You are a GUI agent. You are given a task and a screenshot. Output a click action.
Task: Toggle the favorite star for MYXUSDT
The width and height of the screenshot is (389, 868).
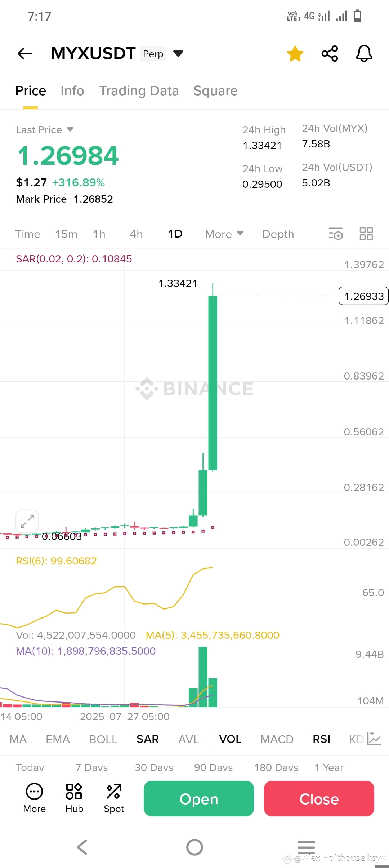click(295, 54)
